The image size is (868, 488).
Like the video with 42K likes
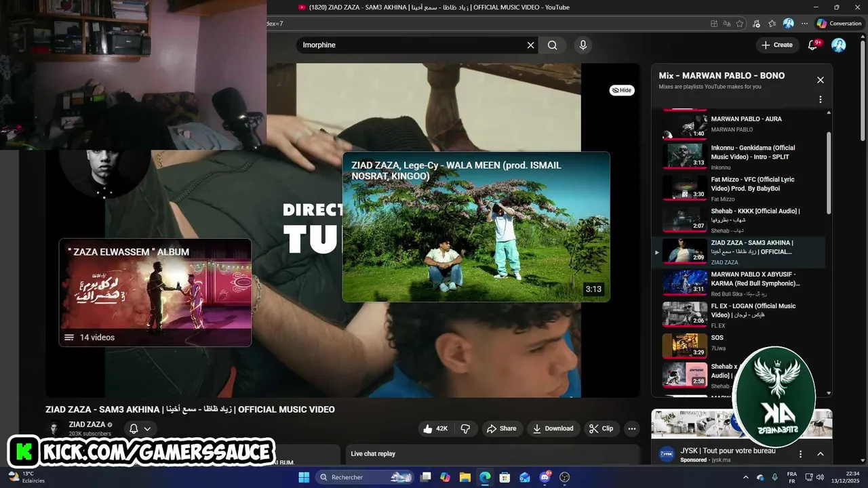tap(435, 428)
